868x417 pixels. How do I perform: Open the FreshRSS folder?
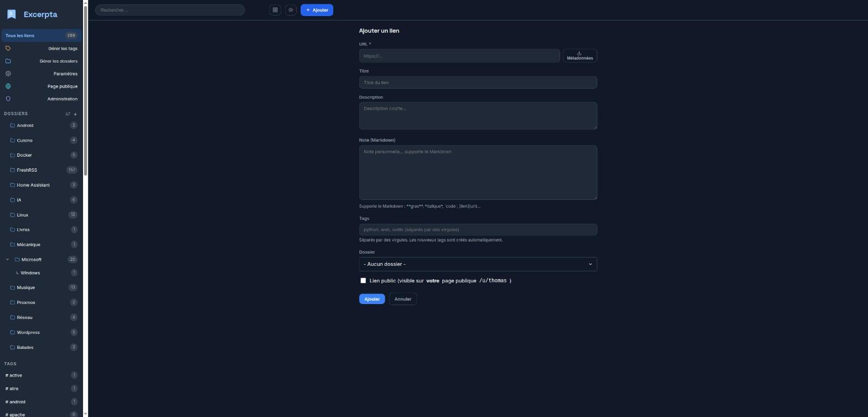click(x=41, y=170)
